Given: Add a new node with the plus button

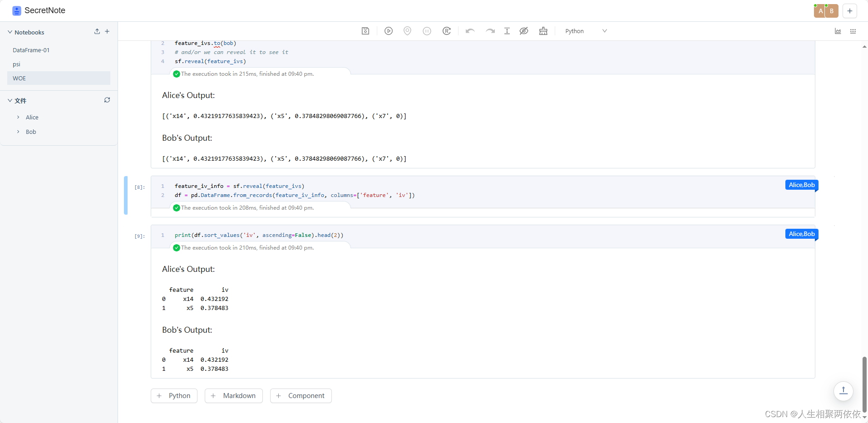Looking at the screenshot, I should pyautogui.click(x=850, y=11).
